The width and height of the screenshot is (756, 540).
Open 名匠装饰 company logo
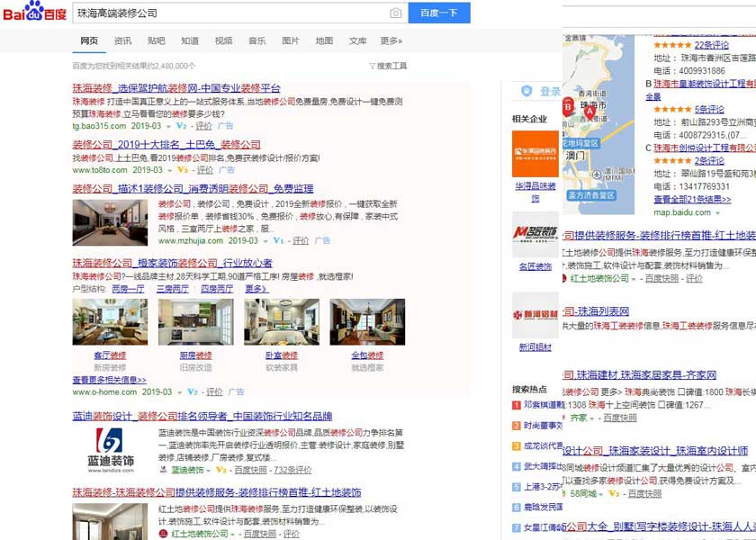point(535,234)
